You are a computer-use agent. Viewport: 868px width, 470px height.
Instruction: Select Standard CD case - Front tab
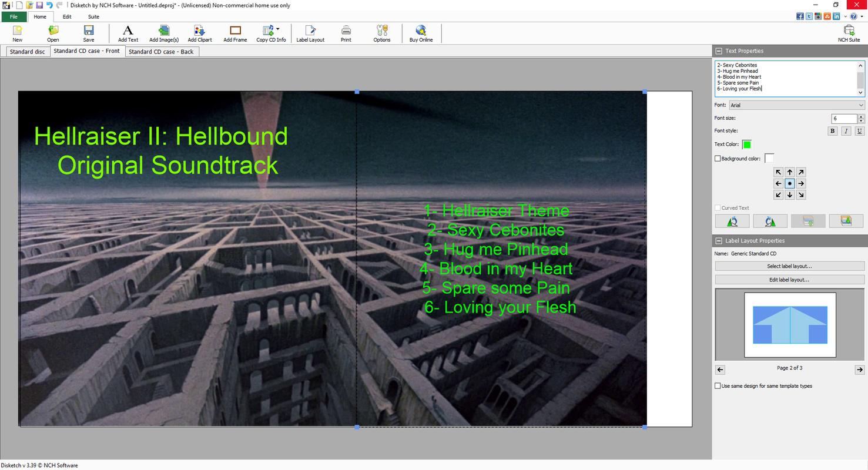(86, 51)
